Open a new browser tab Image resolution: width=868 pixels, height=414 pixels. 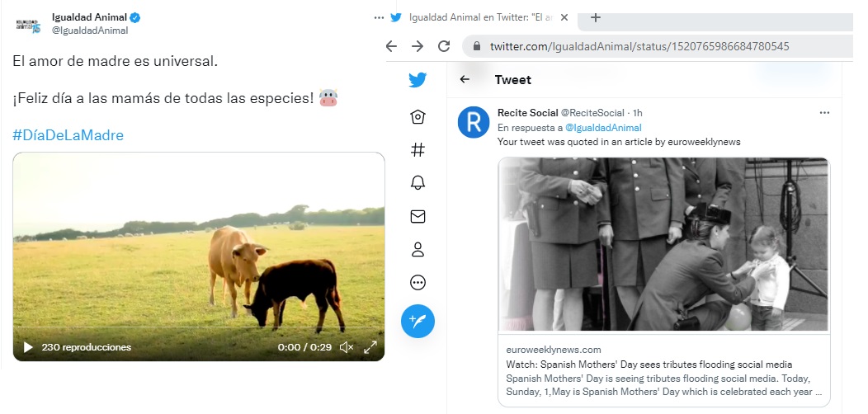tap(596, 17)
